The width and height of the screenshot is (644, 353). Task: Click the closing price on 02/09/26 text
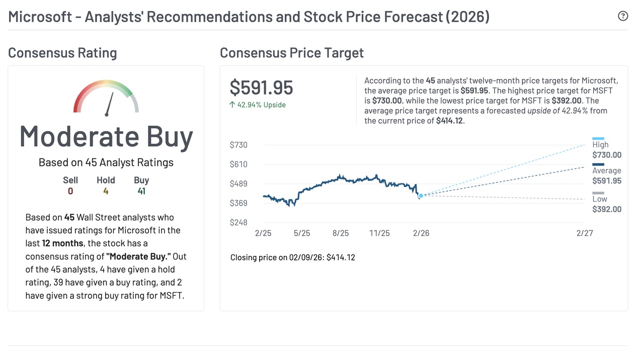293,257
